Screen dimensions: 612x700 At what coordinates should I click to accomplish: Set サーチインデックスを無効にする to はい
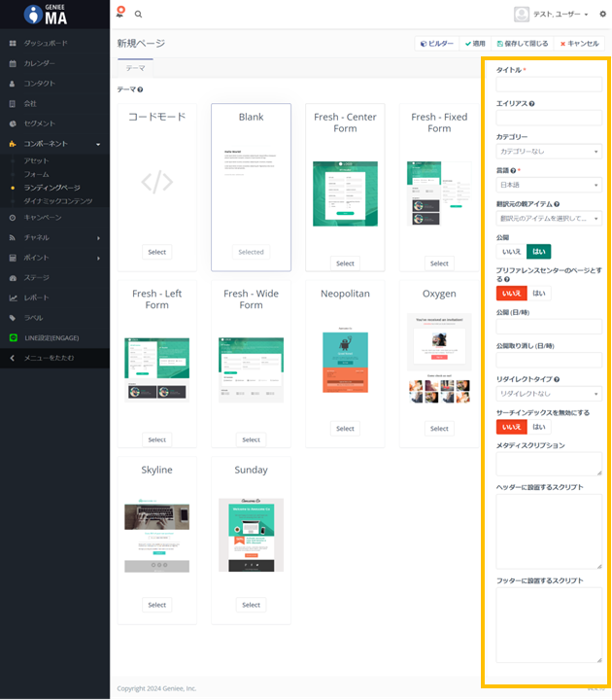pos(538,427)
